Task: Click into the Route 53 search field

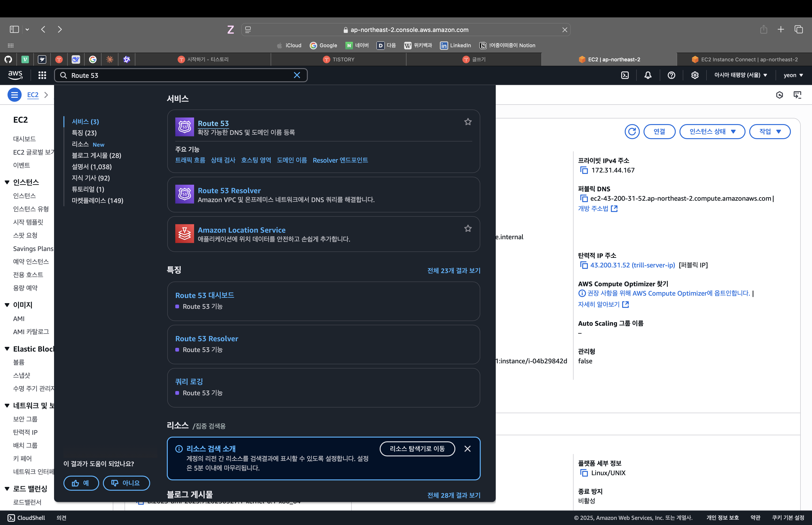Action: [177, 75]
